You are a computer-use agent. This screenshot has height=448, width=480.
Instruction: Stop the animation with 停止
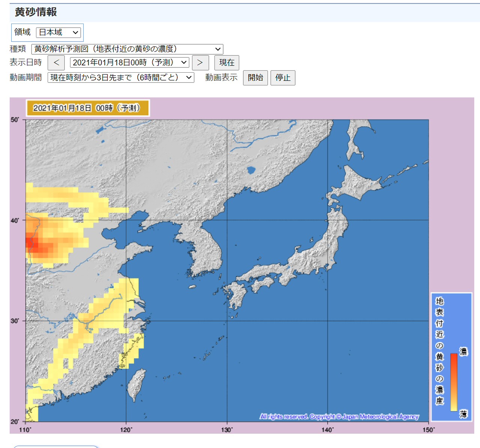tap(283, 78)
